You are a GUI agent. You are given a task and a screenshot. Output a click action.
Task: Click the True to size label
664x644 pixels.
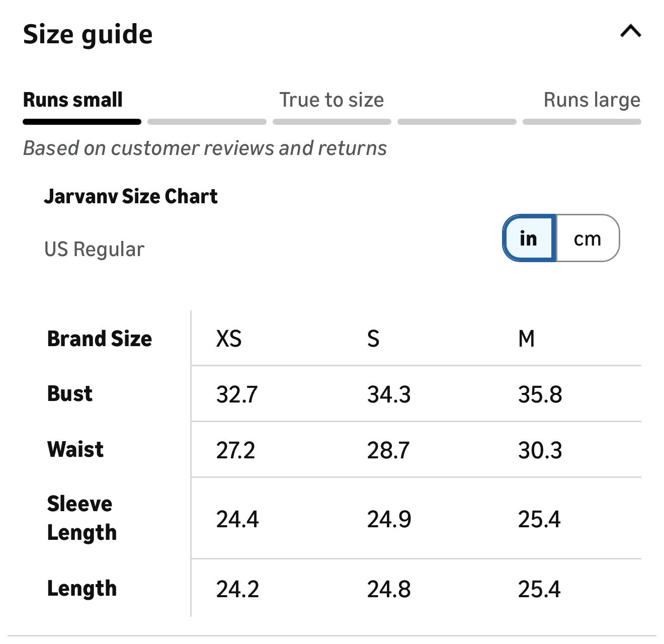[331, 100]
